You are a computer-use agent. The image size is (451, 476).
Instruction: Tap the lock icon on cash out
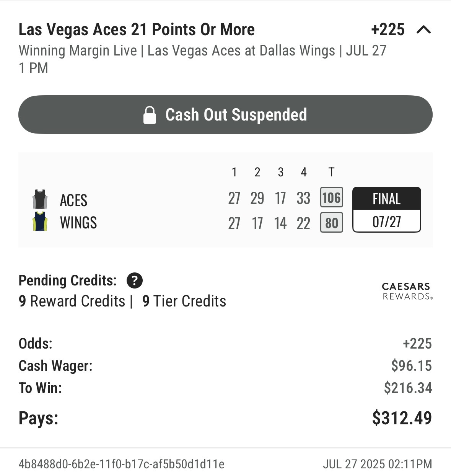[x=150, y=115]
